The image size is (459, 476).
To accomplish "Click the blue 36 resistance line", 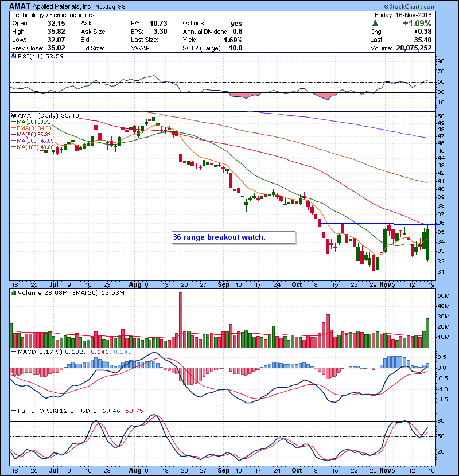I will 379,224.
